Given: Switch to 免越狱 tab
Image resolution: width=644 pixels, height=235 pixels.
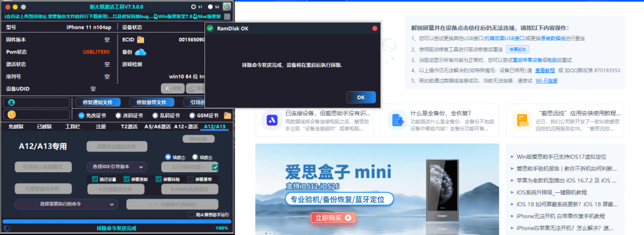Looking at the screenshot, I should coord(16,127).
